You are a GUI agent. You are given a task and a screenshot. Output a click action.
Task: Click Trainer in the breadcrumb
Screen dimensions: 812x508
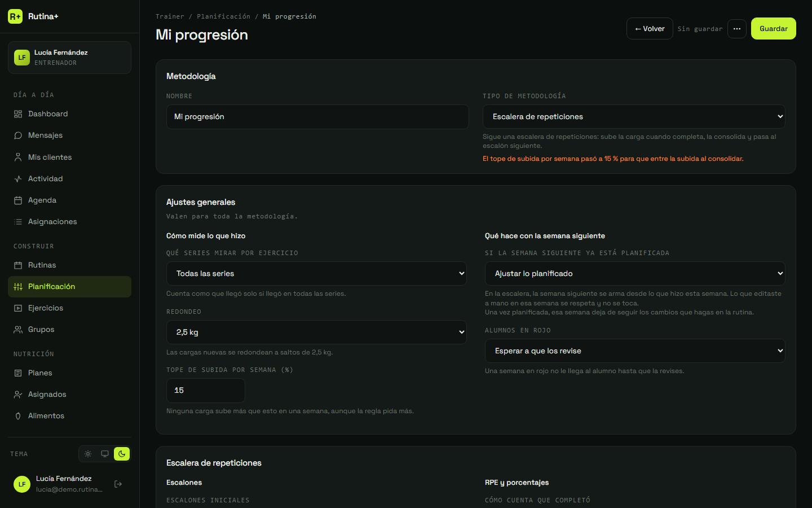tap(170, 16)
